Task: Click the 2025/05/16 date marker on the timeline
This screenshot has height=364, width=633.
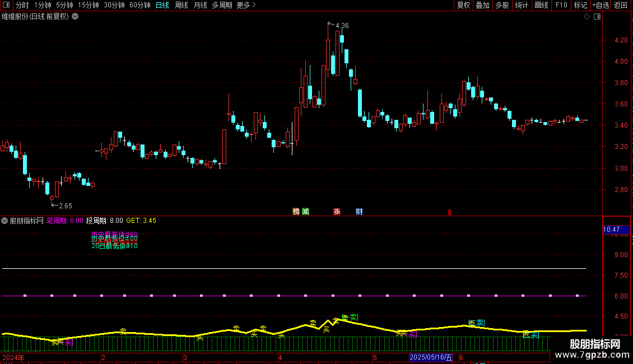Action: [431, 357]
